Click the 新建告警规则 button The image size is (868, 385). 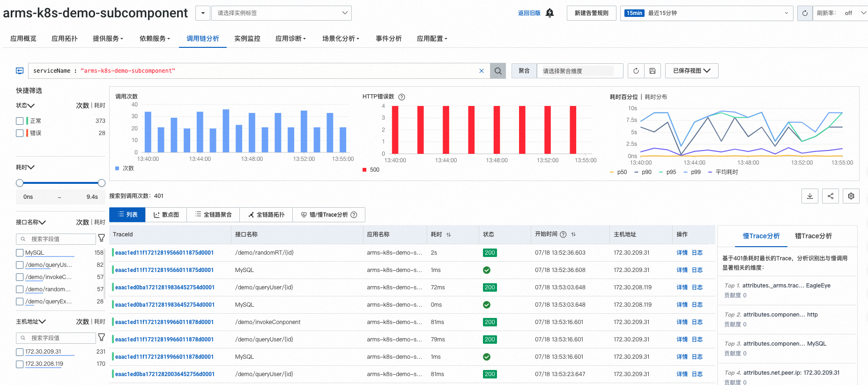click(x=592, y=13)
